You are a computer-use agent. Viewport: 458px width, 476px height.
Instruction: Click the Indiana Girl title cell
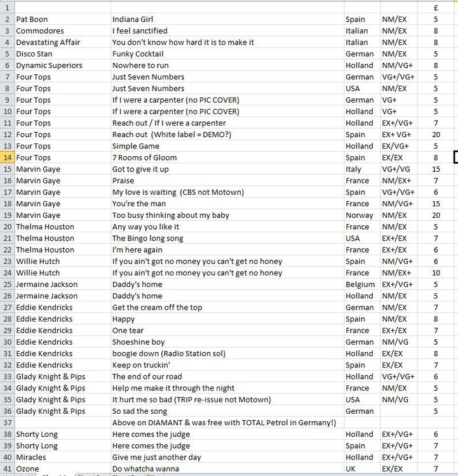(x=227, y=19)
